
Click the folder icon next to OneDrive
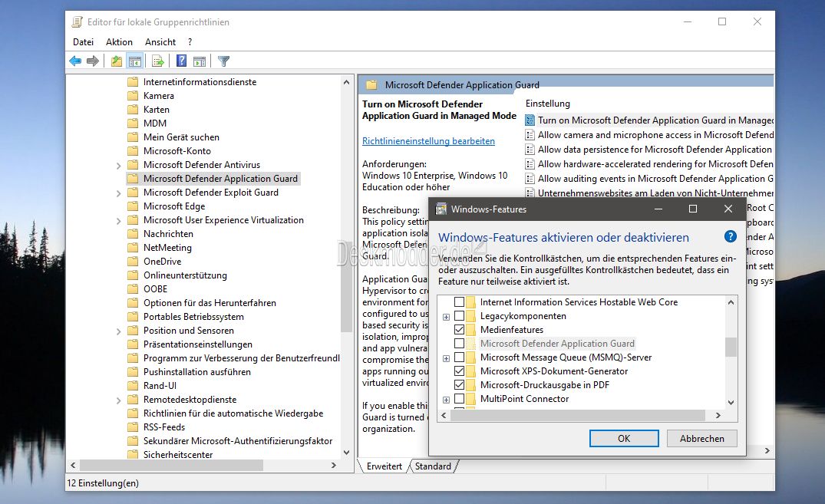coord(133,262)
